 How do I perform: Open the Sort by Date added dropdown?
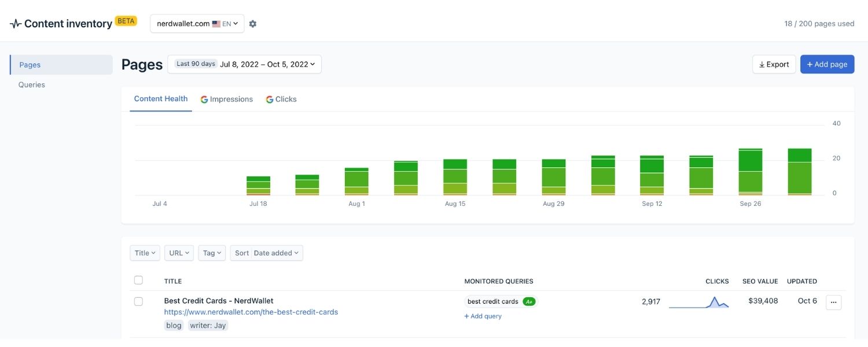click(274, 252)
